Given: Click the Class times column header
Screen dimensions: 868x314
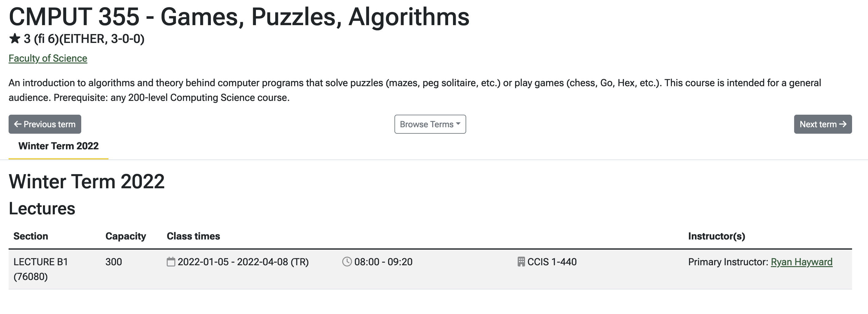Looking at the screenshot, I should click(x=193, y=236).
